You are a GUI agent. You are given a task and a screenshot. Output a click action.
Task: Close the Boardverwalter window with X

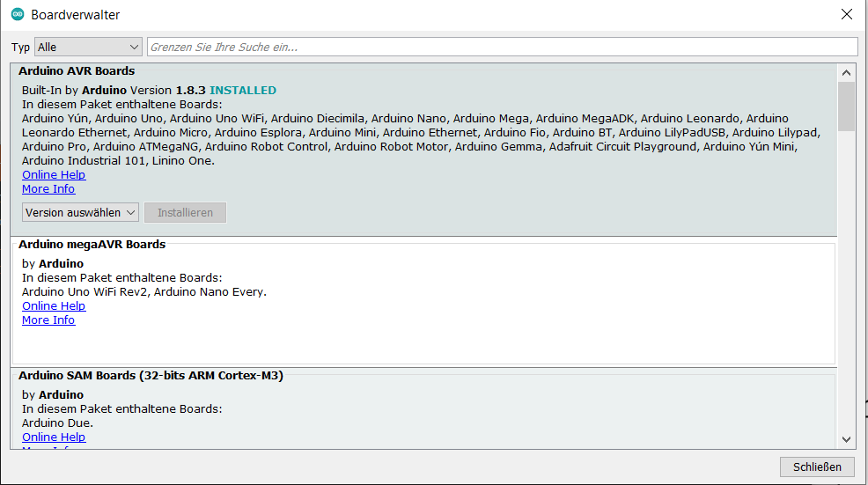coord(846,15)
